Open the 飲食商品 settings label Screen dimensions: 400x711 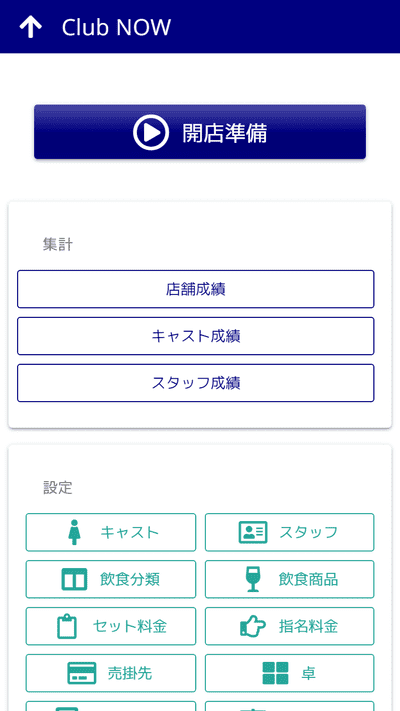pos(308,580)
